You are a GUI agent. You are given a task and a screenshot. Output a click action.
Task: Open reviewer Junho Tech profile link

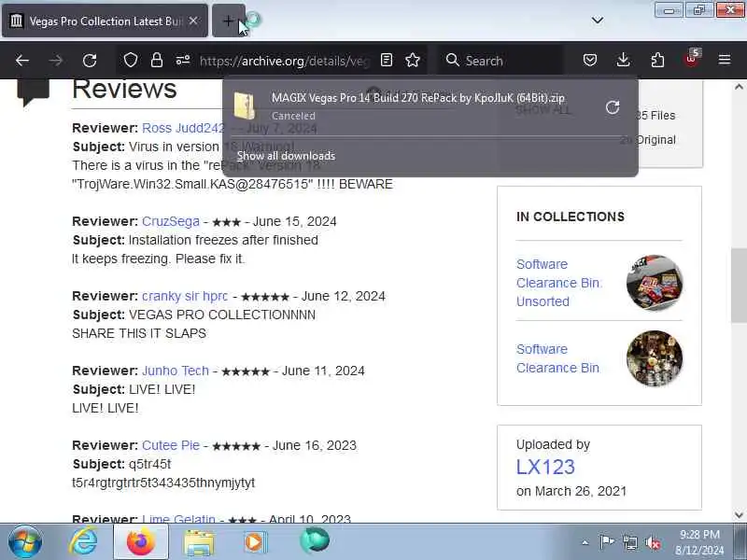coord(176,371)
